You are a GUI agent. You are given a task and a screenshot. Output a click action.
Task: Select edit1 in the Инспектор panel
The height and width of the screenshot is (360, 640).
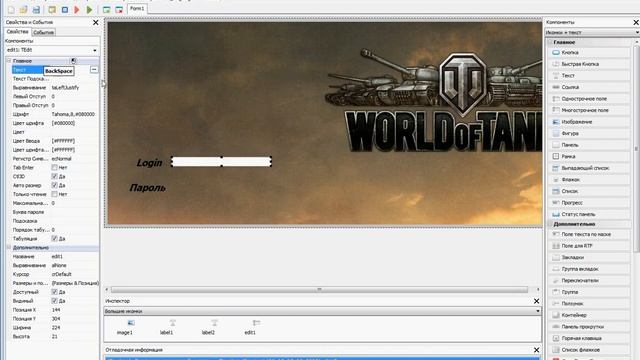coord(250,327)
